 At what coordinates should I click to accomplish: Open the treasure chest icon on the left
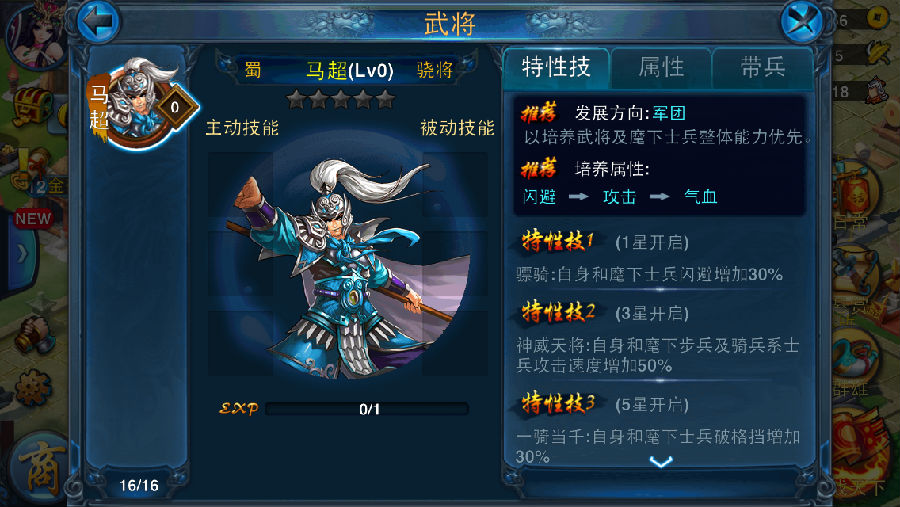click(32, 107)
